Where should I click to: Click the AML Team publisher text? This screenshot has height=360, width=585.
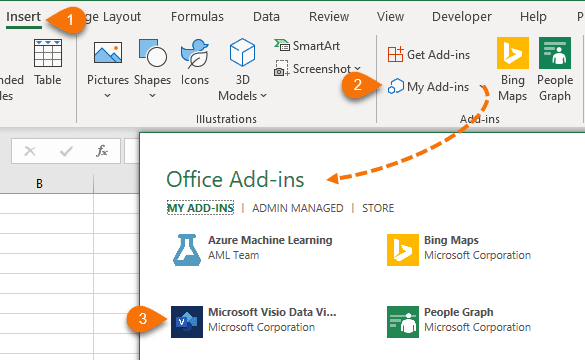[233, 256]
